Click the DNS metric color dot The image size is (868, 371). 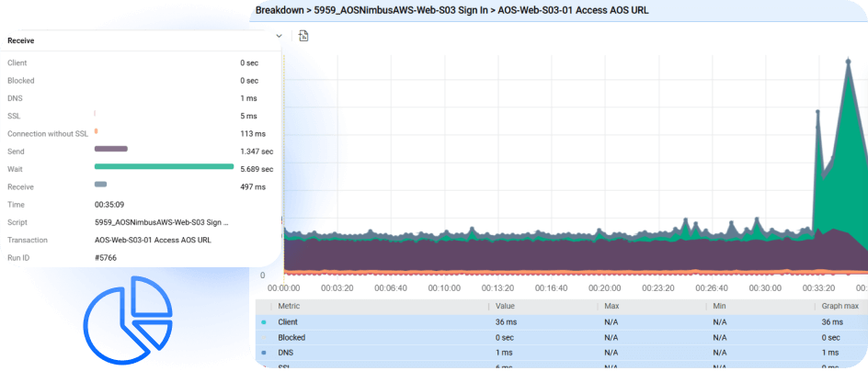[264, 353]
